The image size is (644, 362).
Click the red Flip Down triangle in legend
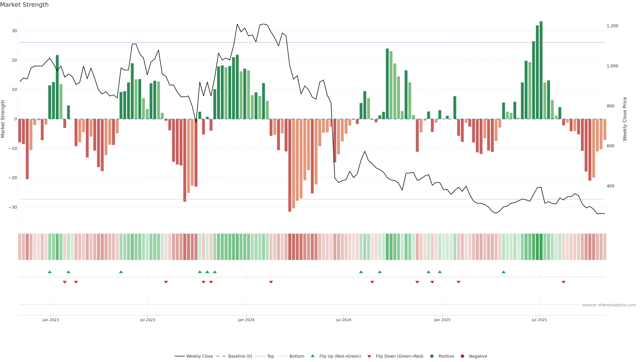click(369, 356)
